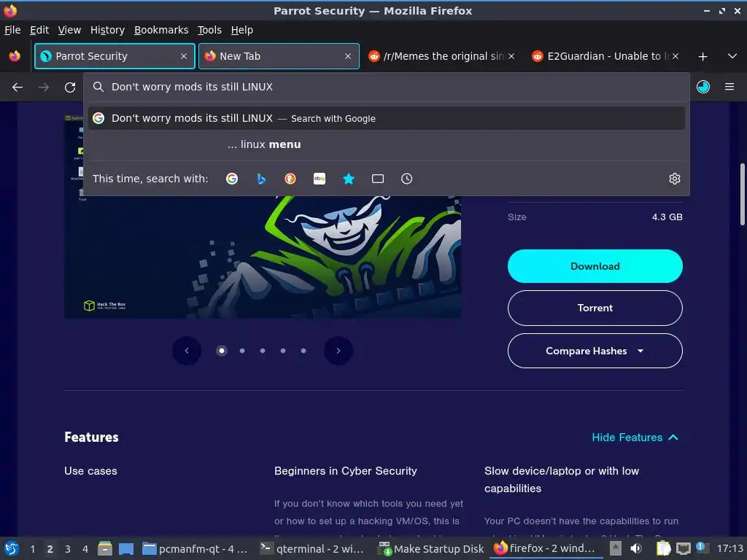The image size is (747, 560).
Task: Click the show desktop icon in taskbar
Action: (126, 549)
